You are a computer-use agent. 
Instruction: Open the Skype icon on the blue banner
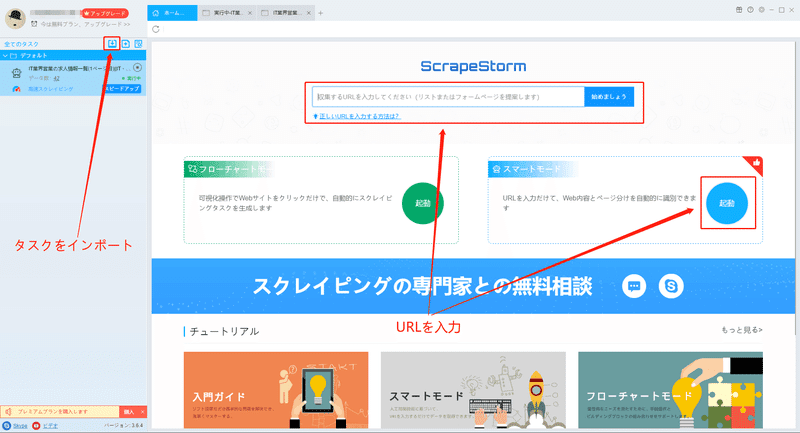[x=671, y=286]
